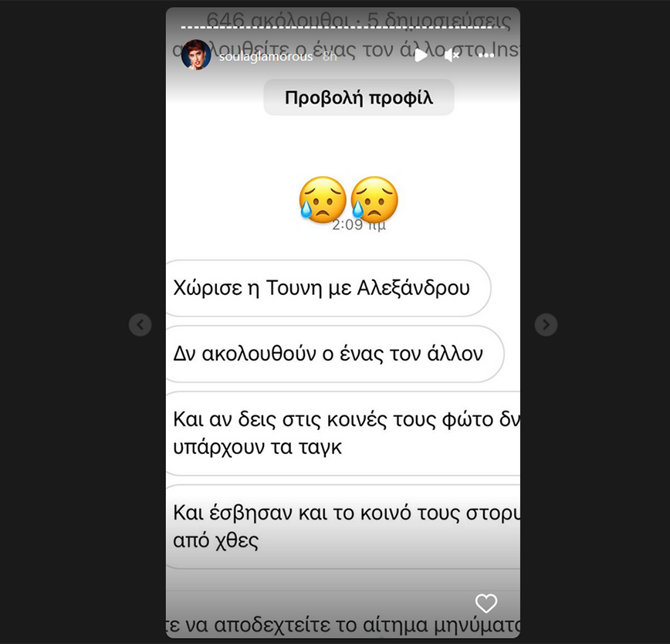Open the three-dot more options menu
Image resolution: width=670 pixels, height=644 pixels.
click(x=486, y=56)
